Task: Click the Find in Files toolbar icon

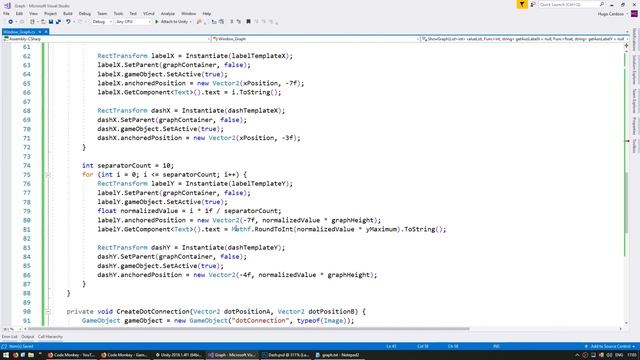Action: pos(199,22)
